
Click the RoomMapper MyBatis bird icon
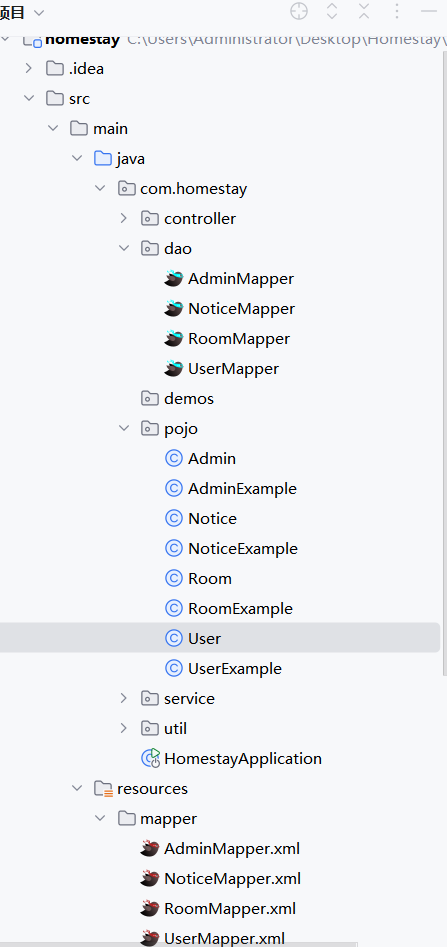pyautogui.click(x=173, y=338)
